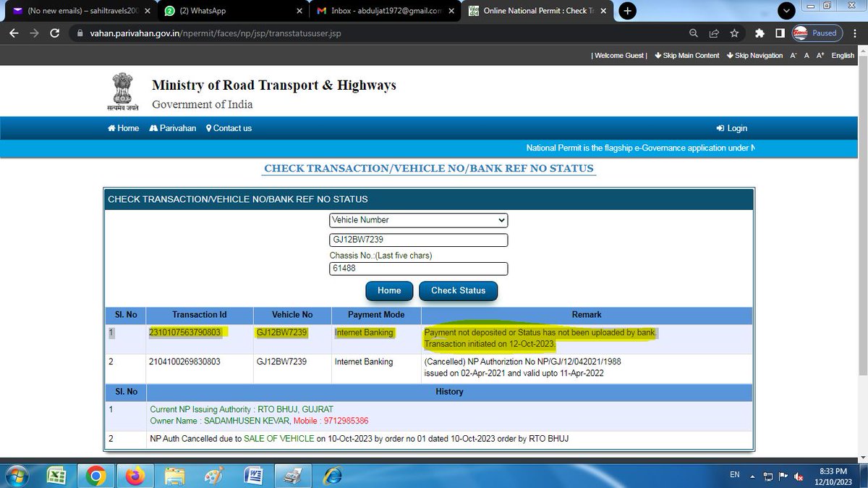Image resolution: width=868 pixels, height=488 pixels.
Task: Decrease font size with A- button
Action: (793, 56)
